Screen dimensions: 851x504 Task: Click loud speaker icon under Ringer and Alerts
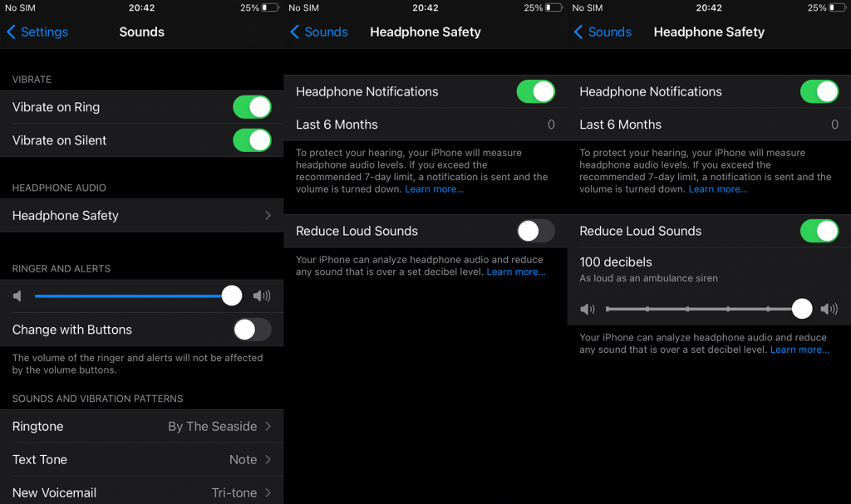pos(262,296)
